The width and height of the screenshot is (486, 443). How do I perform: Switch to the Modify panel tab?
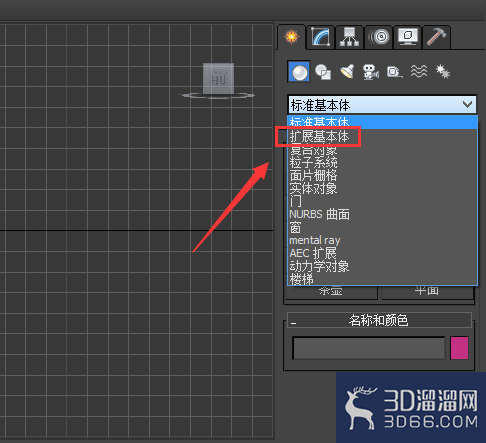(x=320, y=37)
